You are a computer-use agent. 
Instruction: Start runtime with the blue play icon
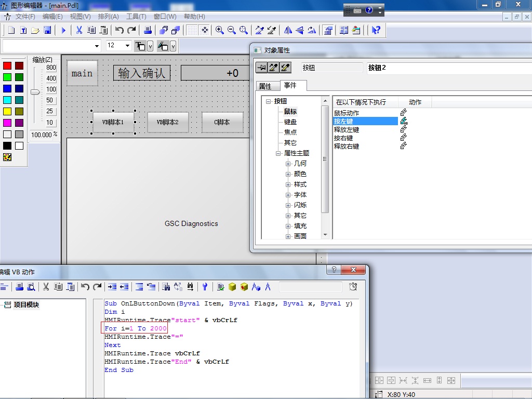pyautogui.click(x=63, y=31)
